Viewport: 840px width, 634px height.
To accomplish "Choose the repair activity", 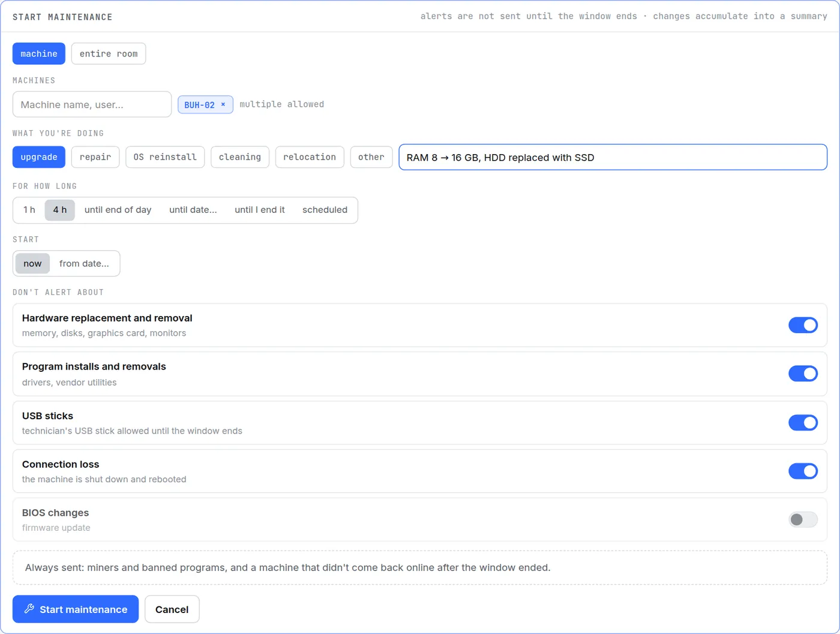I will (95, 157).
